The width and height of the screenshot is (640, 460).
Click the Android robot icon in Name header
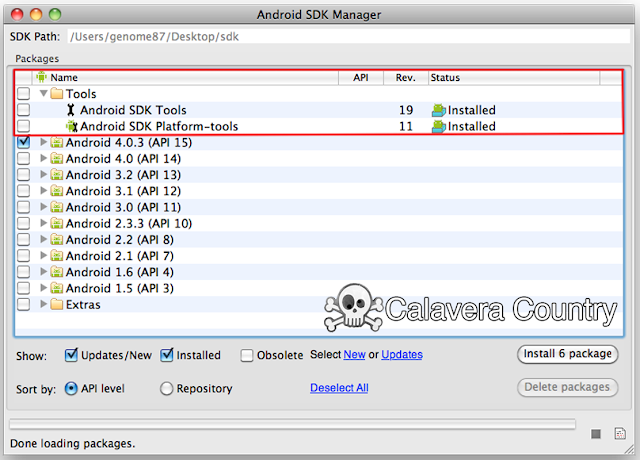point(41,76)
